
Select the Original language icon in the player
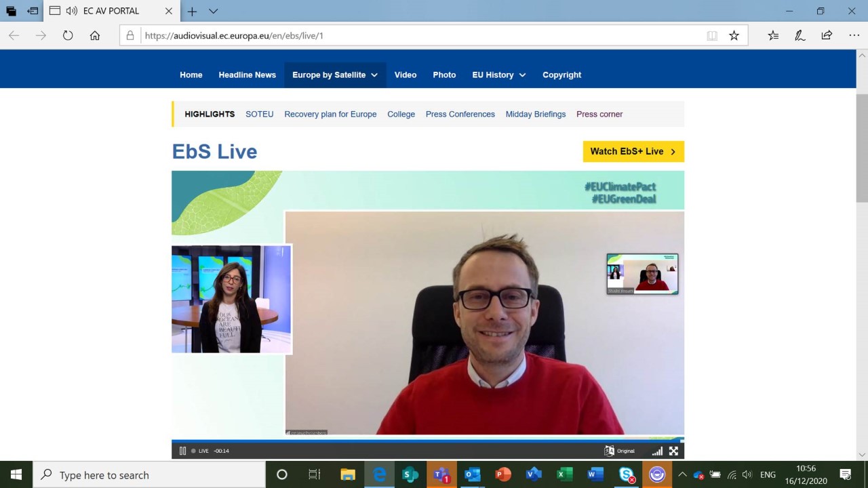click(x=610, y=451)
